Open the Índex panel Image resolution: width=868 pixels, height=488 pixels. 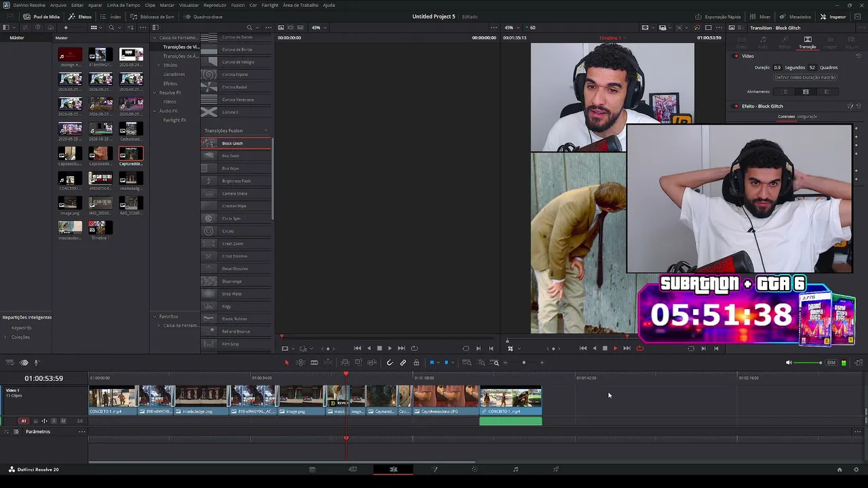click(x=112, y=16)
